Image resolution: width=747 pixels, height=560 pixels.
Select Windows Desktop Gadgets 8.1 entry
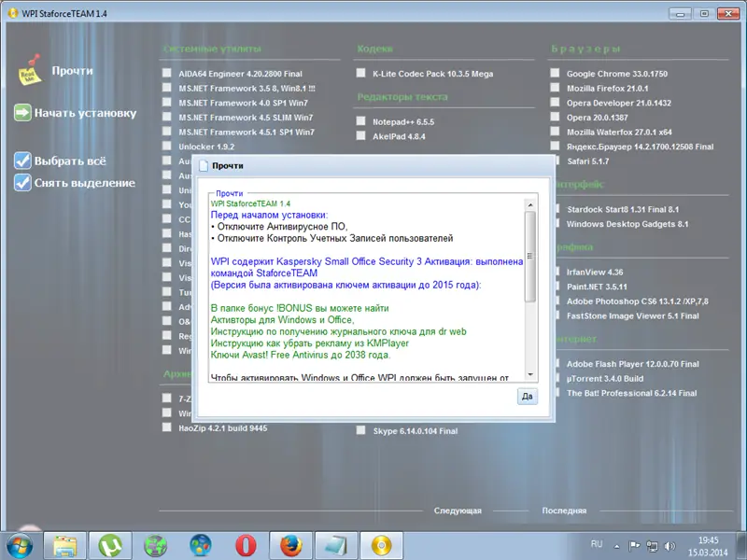click(x=627, y=224)
